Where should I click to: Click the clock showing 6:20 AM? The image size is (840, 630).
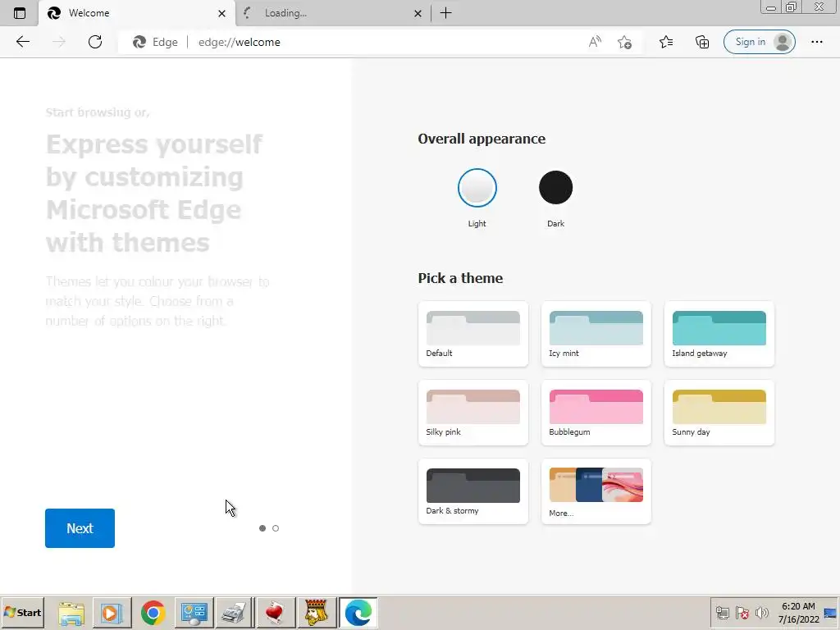tap(798, 613)
